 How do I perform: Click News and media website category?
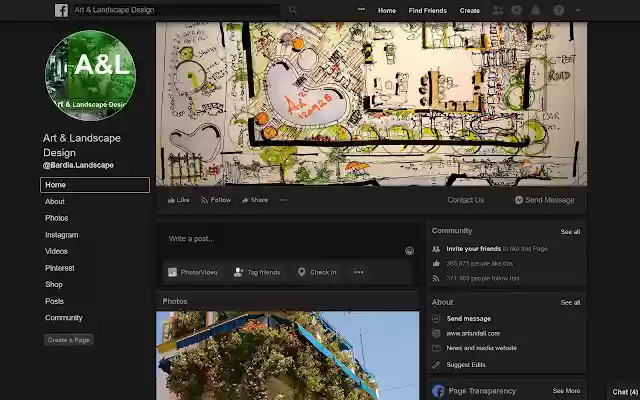482,348
